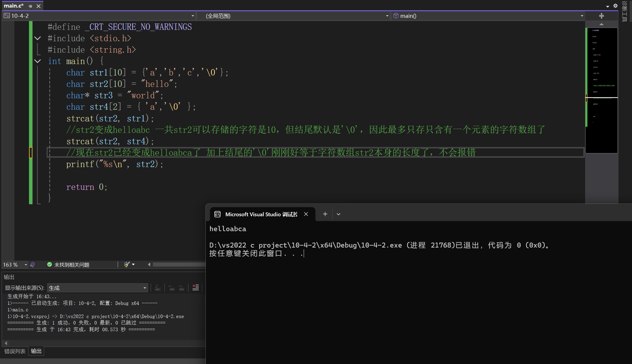Click the editor horizontal scrollbar left arrow
This screenshot has height=364, width=632.
[x=149, y=265]
